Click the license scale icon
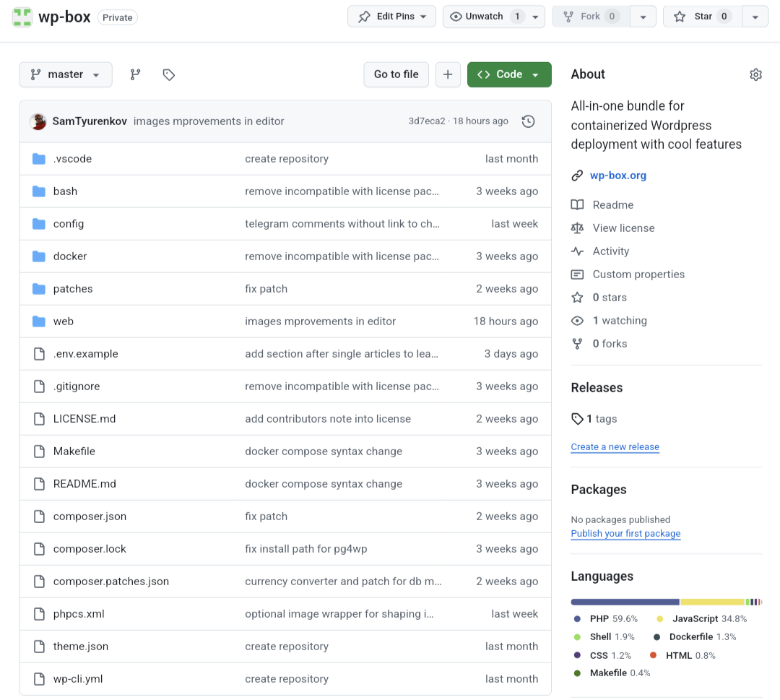 tap(577, 228)
